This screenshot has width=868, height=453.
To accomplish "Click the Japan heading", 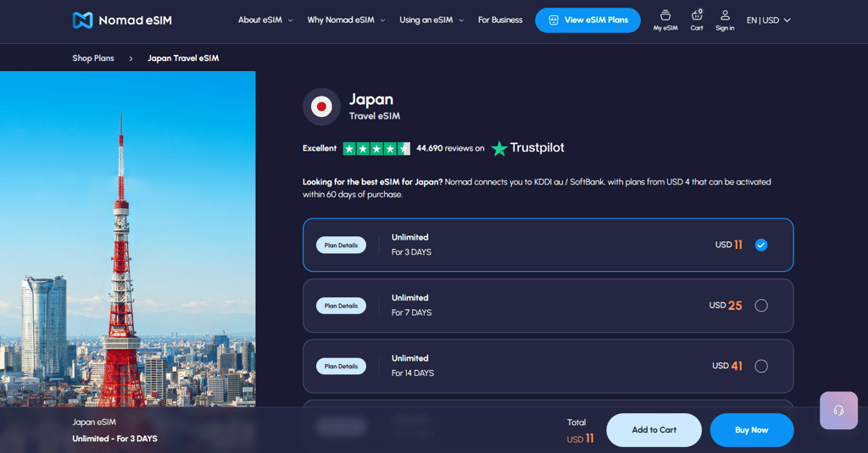I will point(371,100).
